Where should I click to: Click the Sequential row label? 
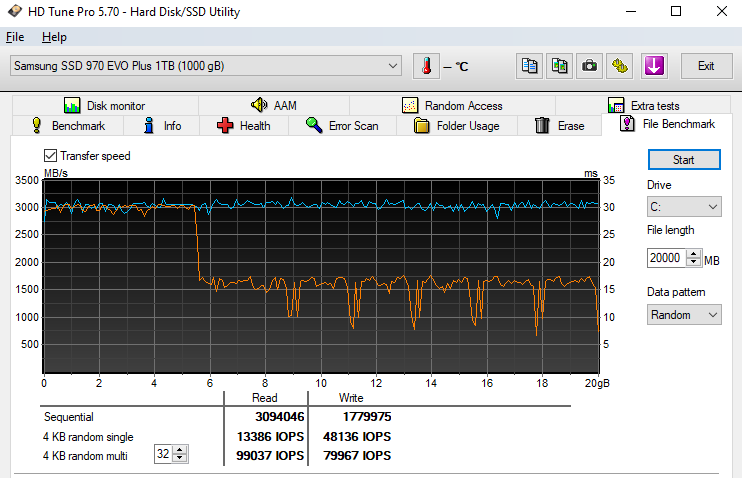[69, 417]
